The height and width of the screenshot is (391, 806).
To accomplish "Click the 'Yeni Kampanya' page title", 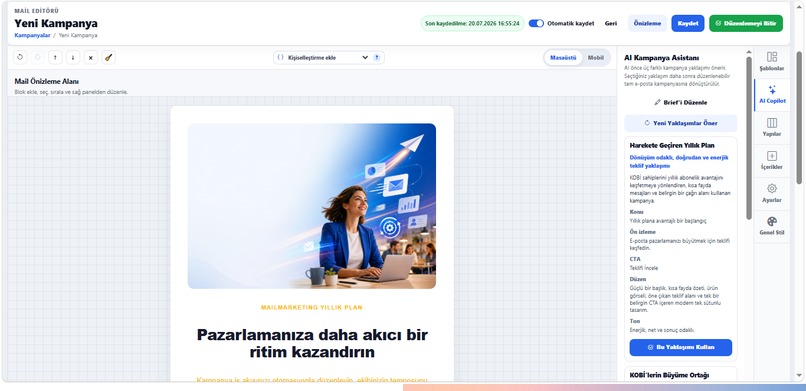I will click(56, 24).
